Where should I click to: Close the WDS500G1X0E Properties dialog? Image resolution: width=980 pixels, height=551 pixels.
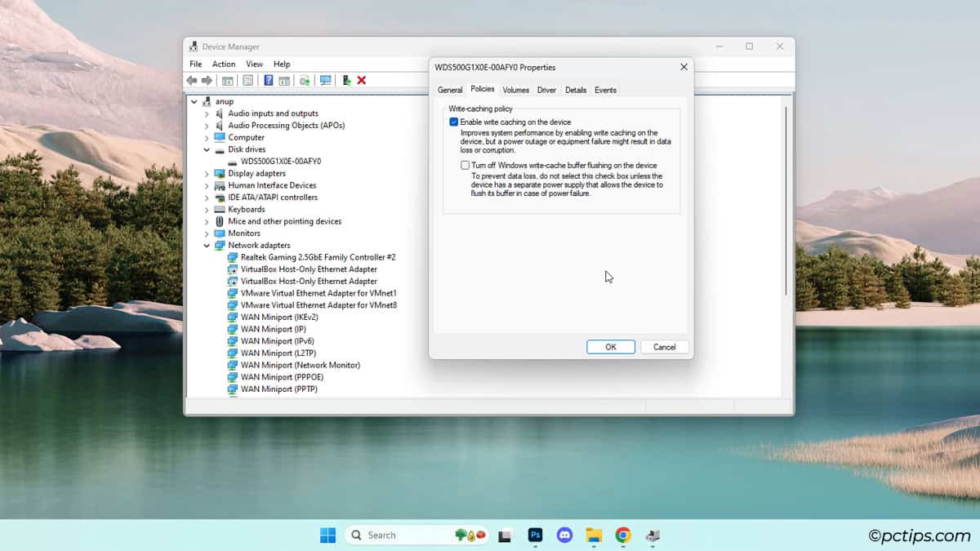684,67
